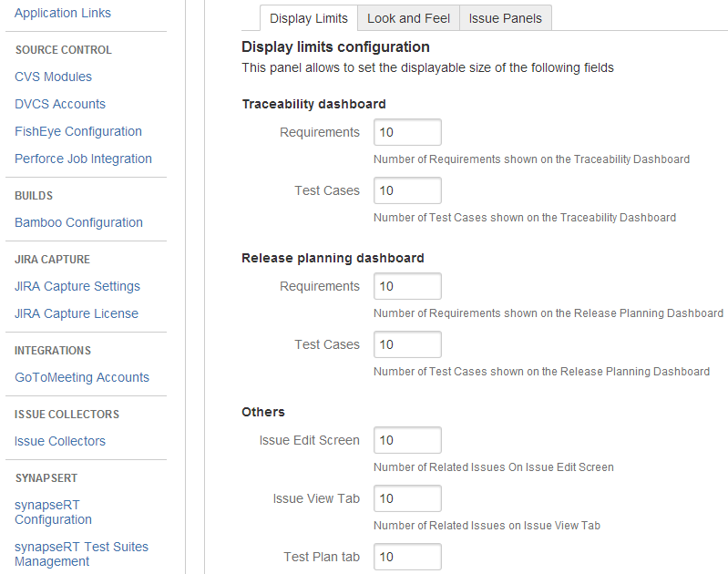Screen dimensions: 728x574
Task: Open synapseRT Test Suites Management
Action: tap(81, 554)
